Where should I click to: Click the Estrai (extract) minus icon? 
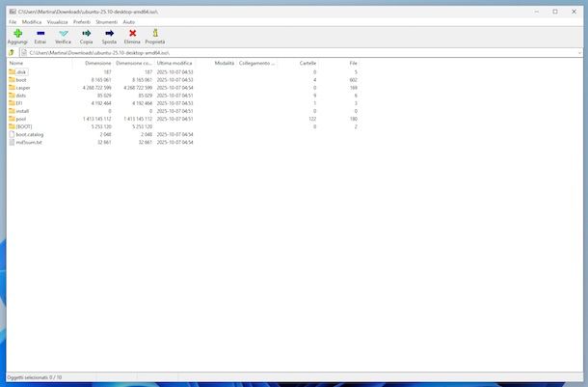[40, 34]
